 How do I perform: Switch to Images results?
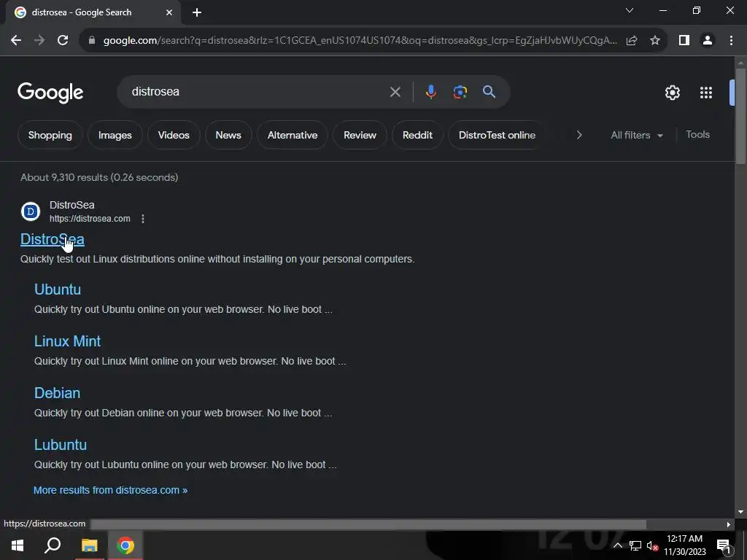(115, 135)
